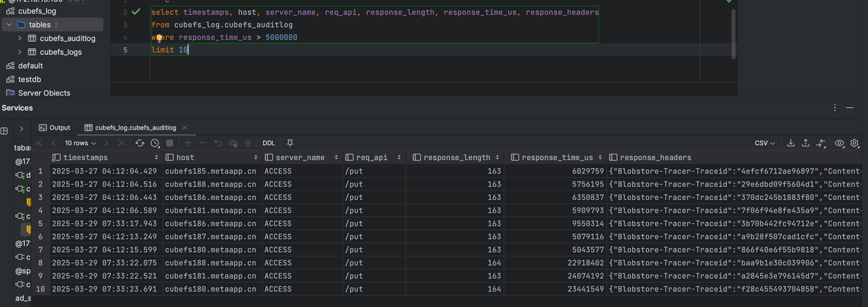Image resolution: width=868 pixels, height=307 pixels.
Task: Sort by host column arrows
Action: coord(256,157)
